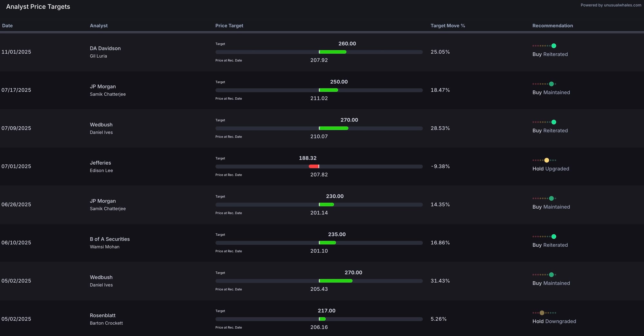Image resolution: width=644 pixels, height=336 pixels.
Task: Sort by the Price Target column header
Action: [229, 26]
